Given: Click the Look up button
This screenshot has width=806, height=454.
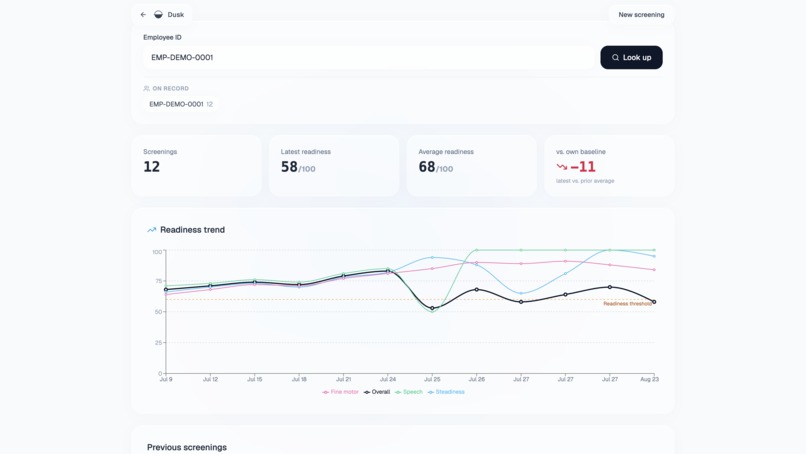Looking at the screenshot, I should [x=631, y=58].
